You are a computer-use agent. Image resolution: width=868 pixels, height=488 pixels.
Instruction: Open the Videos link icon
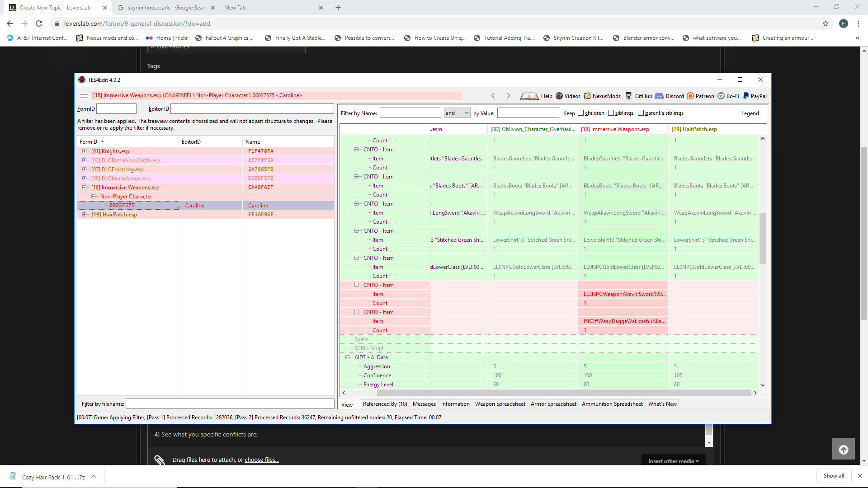click(559, 96)
